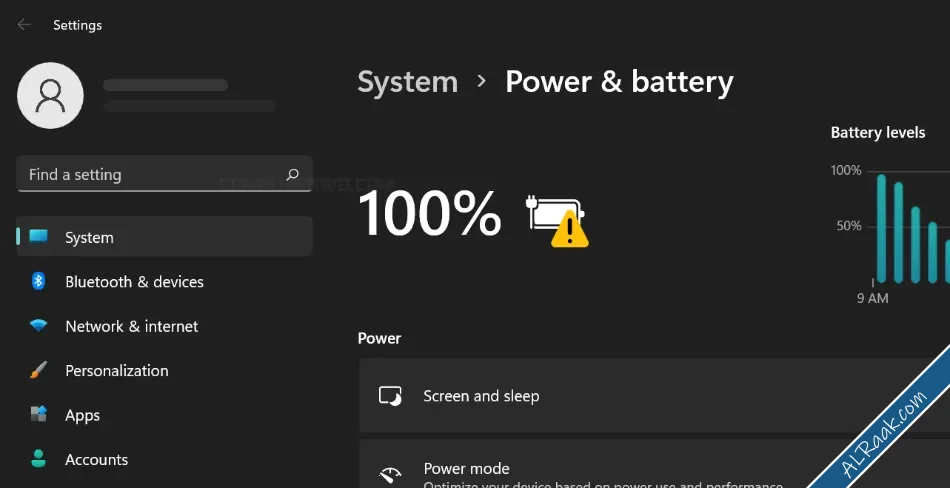Screen dimensions: 950x488
Task: Click the battery warning icon
Action: 557,220
